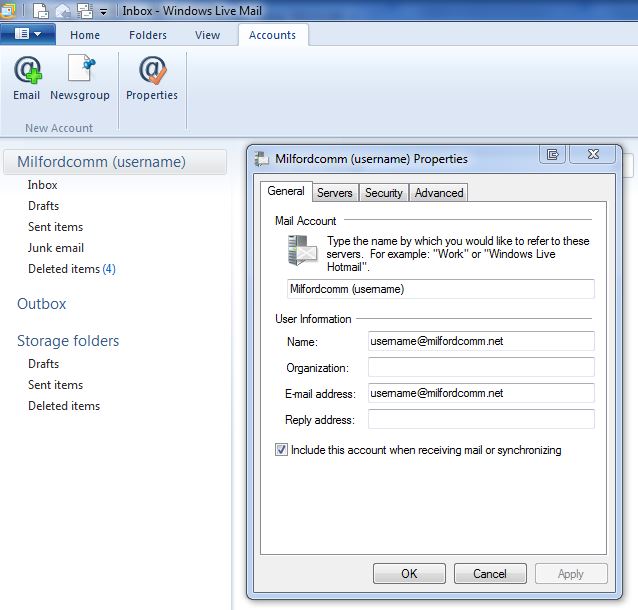Open Deleted items under Storage folders
638x610 pixels.
tap(64, 406)
